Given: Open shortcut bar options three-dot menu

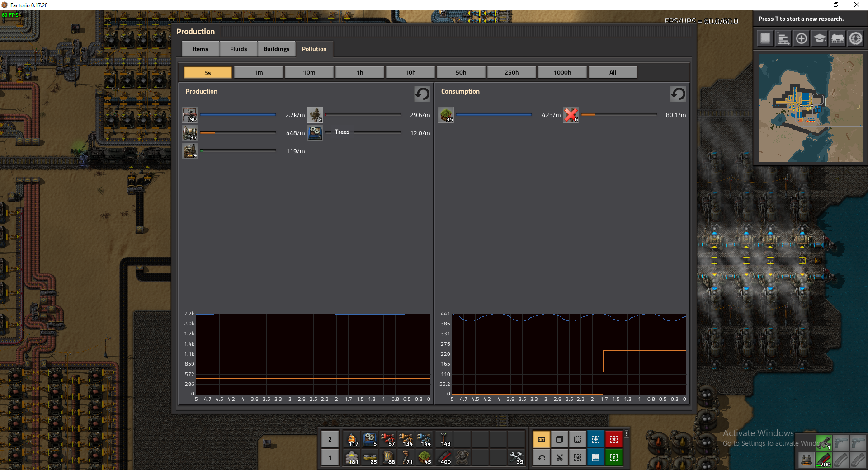Looking at the screenshot, I should click(627, 434).
